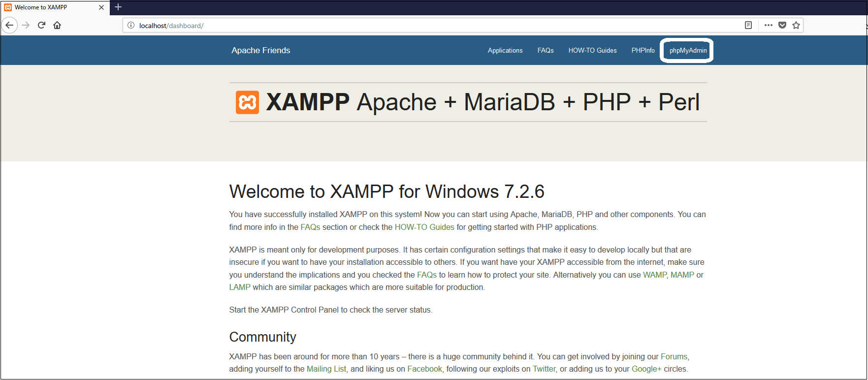Open the PHPInfo navigation item

coord(643,50)
